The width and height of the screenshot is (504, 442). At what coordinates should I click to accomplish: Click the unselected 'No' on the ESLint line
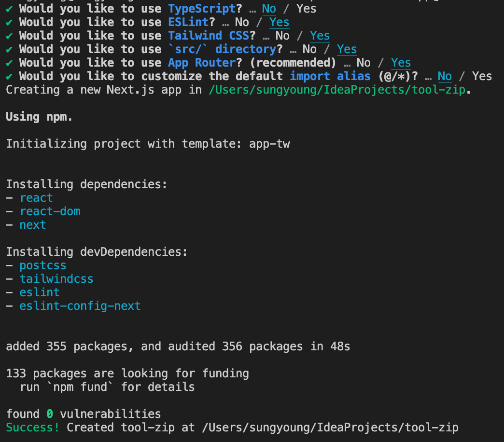click(x=242, y=22)
